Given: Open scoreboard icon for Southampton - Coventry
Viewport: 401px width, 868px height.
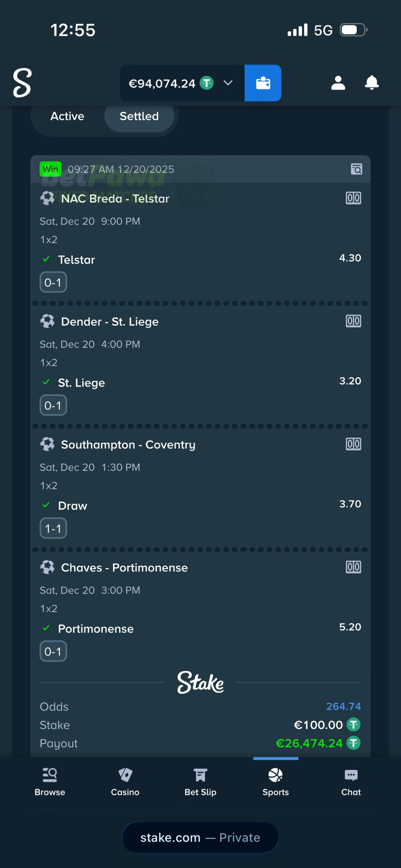Looking at the screenshot, I should (353, 444).
